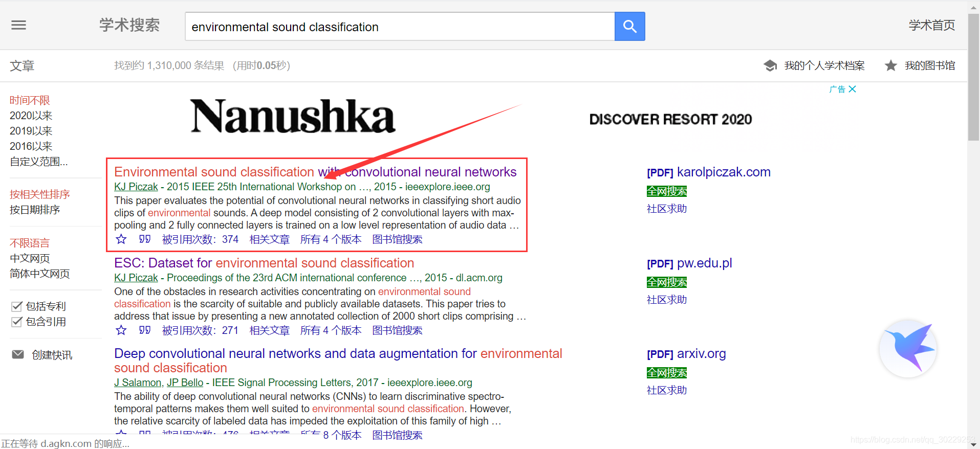The image size is (980, 449).
Task: Filter results to 2020以来
Action: tap(31, 116)
